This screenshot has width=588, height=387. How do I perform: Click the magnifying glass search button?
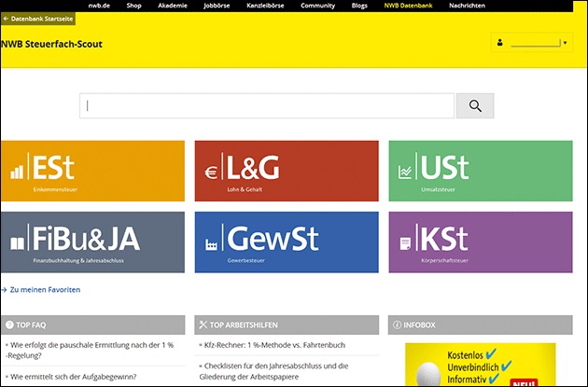pyautogui.click(x=474, y=106)
